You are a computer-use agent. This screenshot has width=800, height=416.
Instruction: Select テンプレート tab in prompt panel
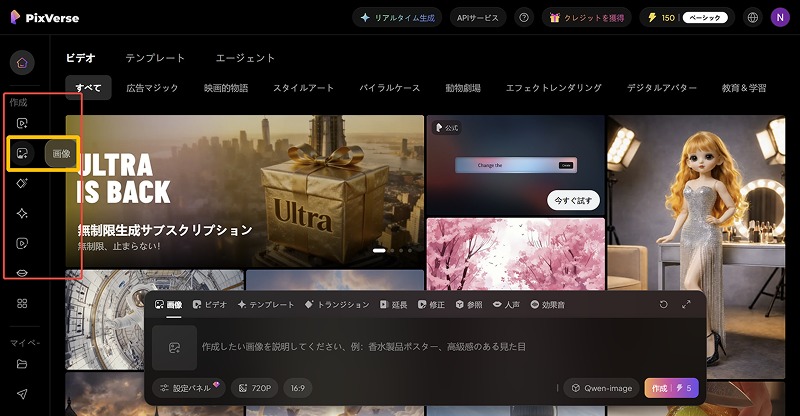click(266, 305)
